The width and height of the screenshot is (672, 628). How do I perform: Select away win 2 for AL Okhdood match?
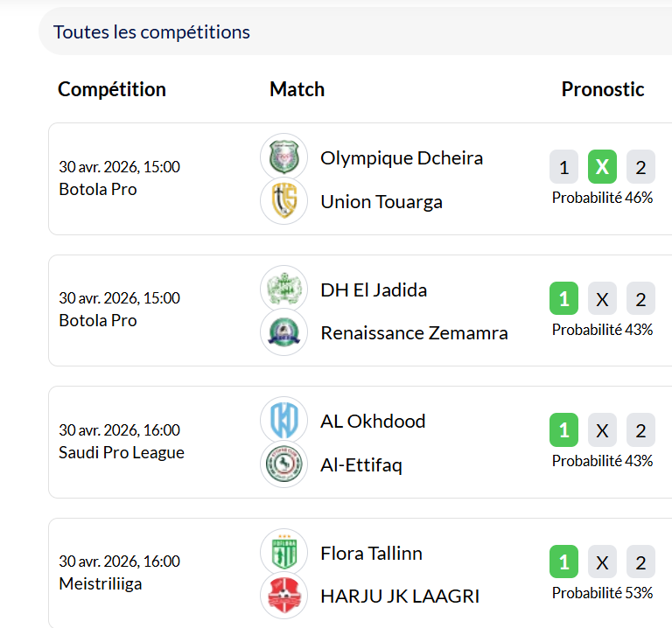[x=640, y=430]
